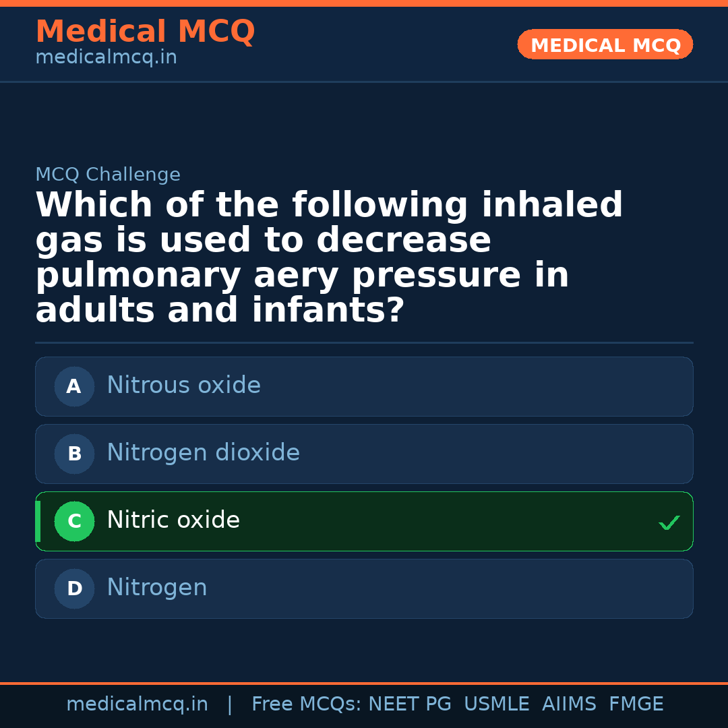Click the green letter C circle

[74, 522]
